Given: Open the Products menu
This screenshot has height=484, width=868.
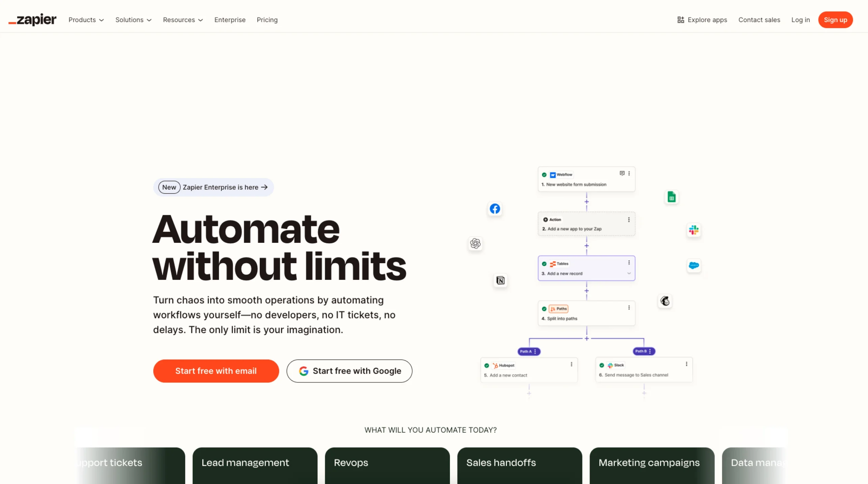Looking at the screenshot, I should point(86,20).
